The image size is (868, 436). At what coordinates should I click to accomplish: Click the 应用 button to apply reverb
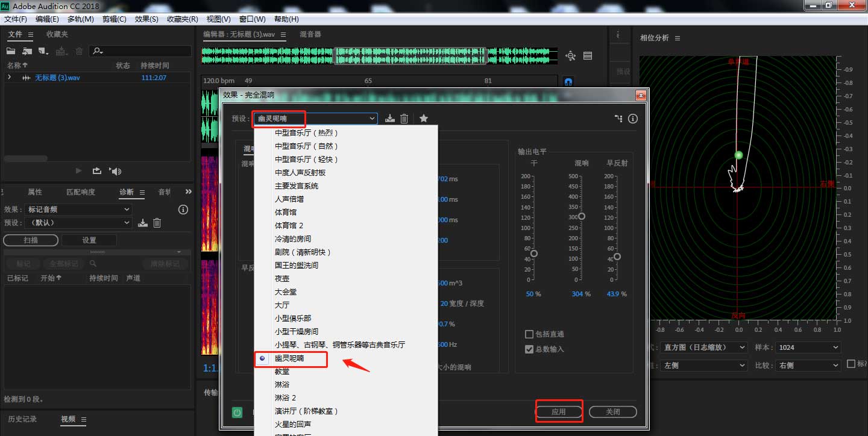point(558,412)
